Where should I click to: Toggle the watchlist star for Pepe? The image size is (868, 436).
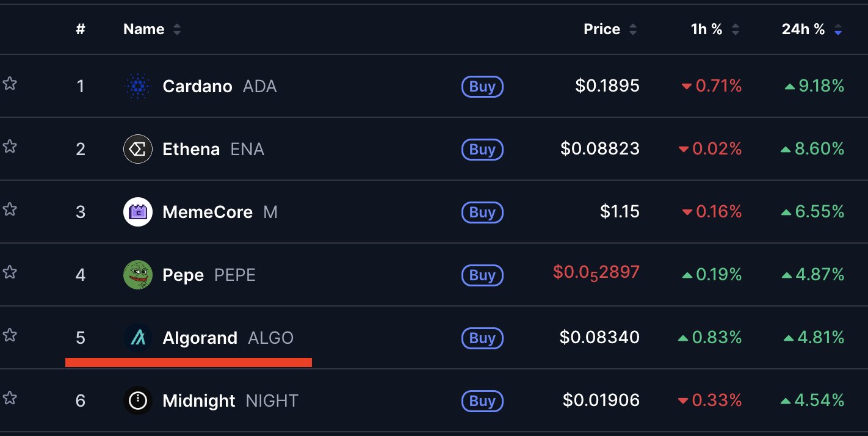tap(9, 272)
